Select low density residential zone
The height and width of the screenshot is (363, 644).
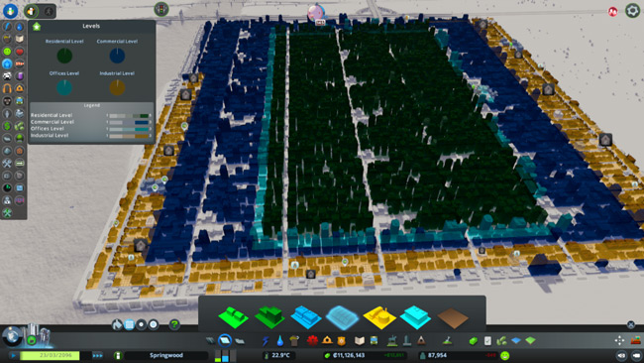[x=233, y=316]
